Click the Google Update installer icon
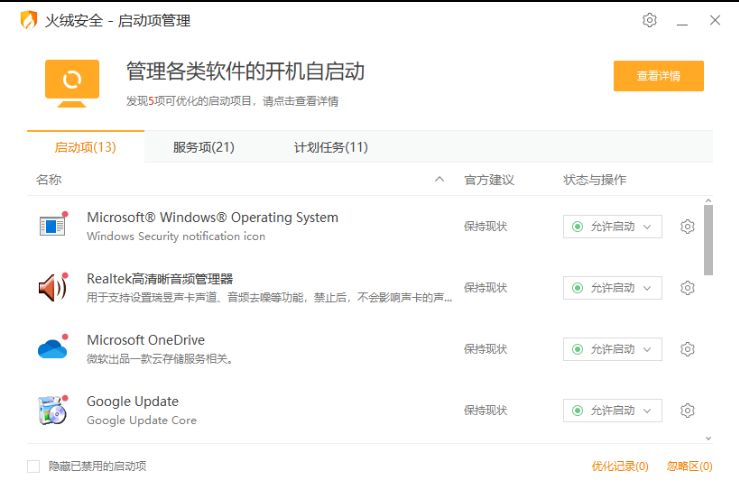 click(53, 410)
